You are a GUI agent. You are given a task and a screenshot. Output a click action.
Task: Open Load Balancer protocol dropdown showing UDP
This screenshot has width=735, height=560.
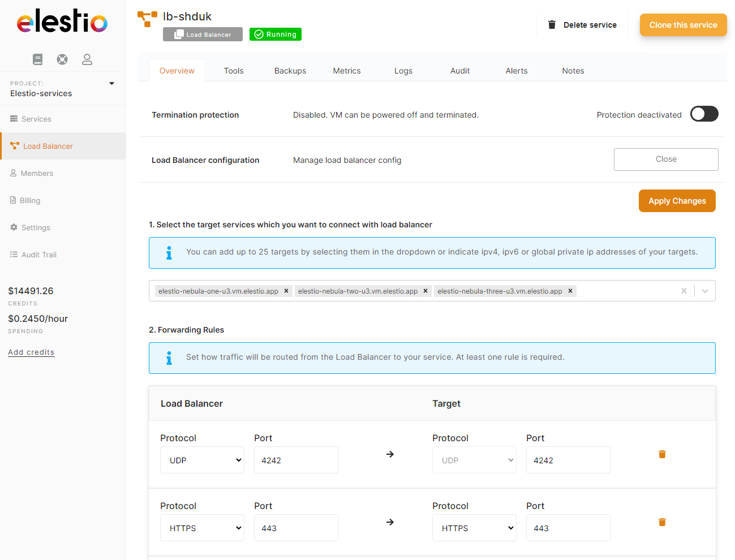[x=202, y=460]
